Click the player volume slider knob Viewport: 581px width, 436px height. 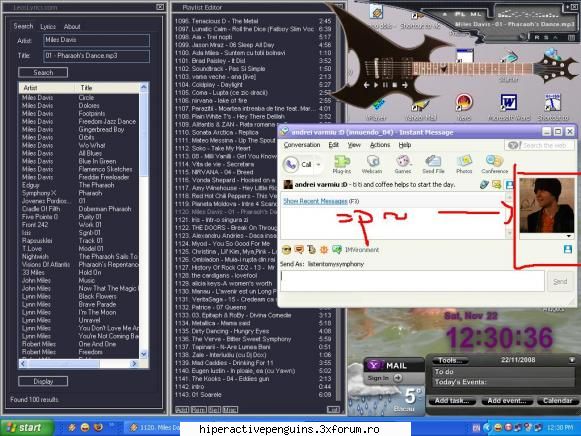click(x=522, y=36)
